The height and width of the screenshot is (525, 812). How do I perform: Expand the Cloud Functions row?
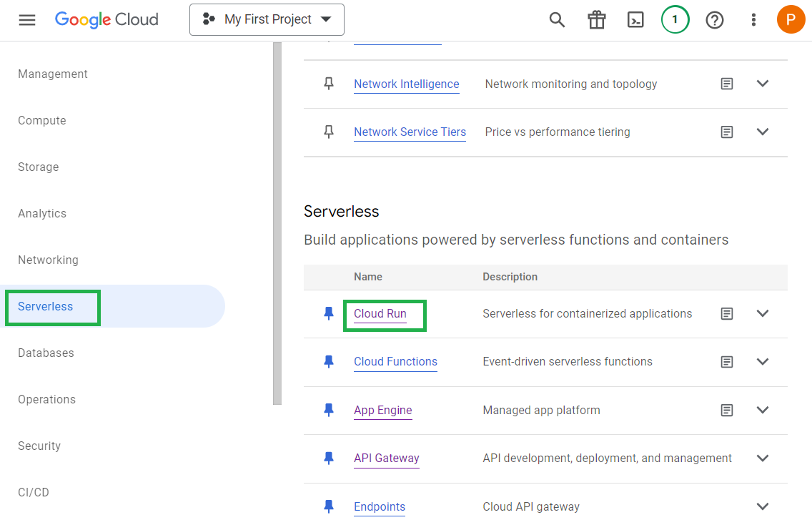point(763,361)
